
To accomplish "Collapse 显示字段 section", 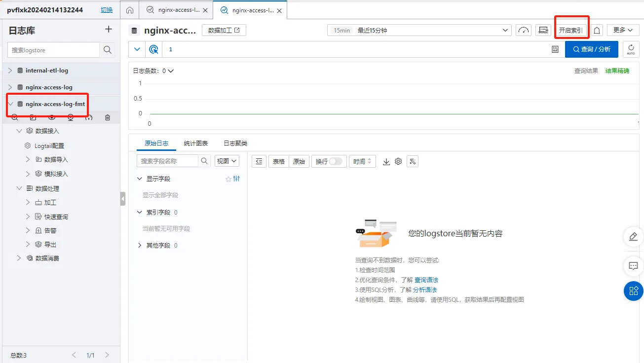I will coord(140,179).
